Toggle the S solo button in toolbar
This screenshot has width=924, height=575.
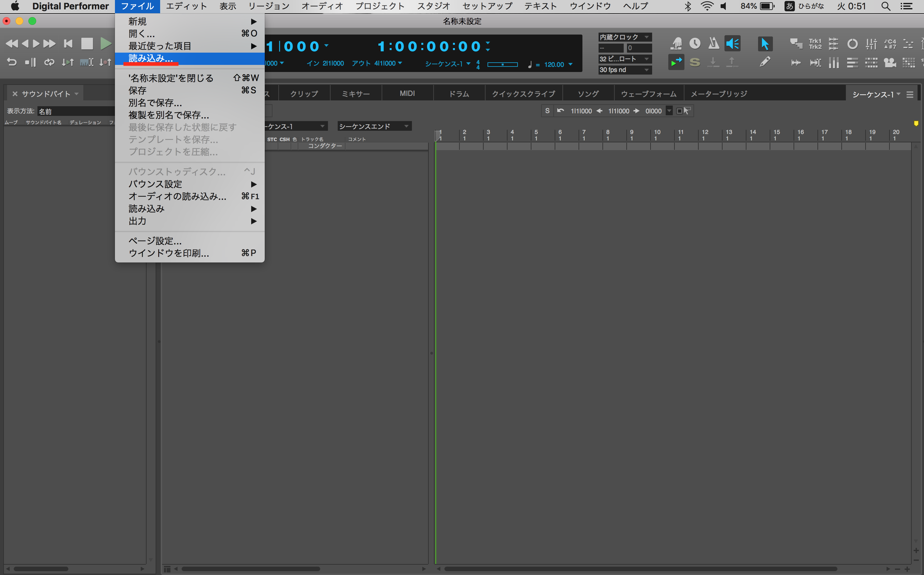point(695,62)
